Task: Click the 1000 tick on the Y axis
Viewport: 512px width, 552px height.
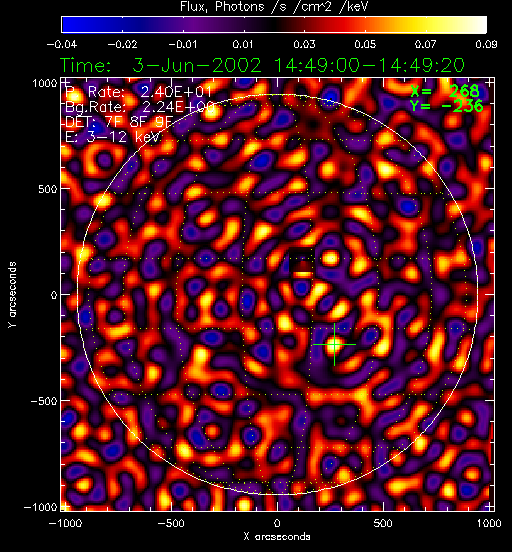Action: (45, 83)
